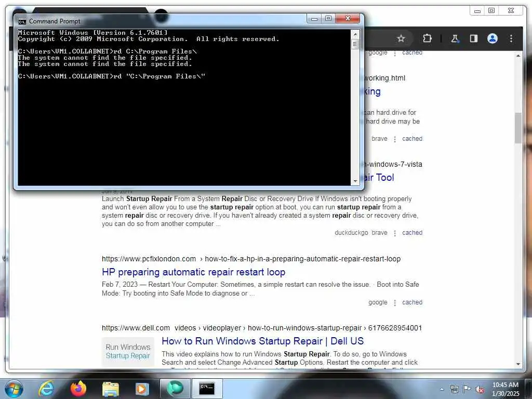The width and height of the screenshot is (532, 399).
Task: Launch Internet Explorer from the taskbar
Action: point(46,389)
